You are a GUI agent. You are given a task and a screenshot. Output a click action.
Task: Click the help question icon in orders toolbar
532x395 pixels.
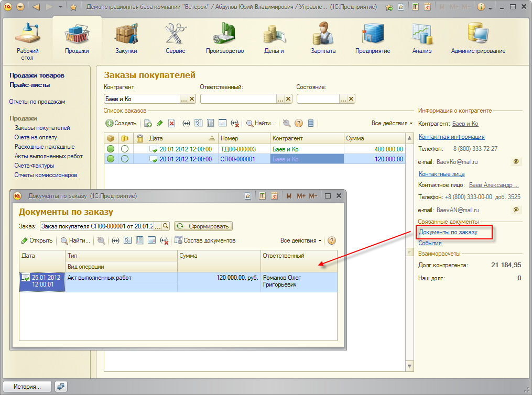point(299,123)
